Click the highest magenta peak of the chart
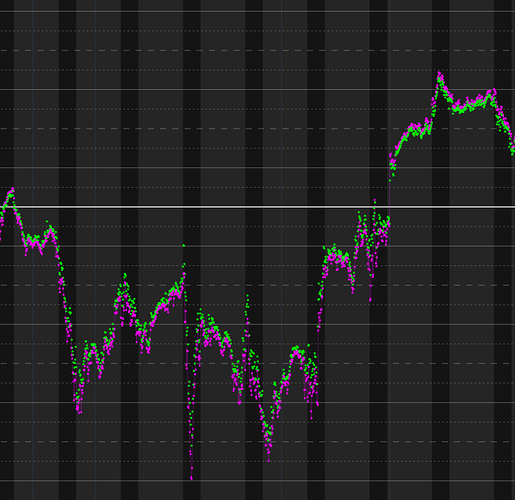Image resolution: width=515 pixels, height=500 pixels. [x=439, y=73]
